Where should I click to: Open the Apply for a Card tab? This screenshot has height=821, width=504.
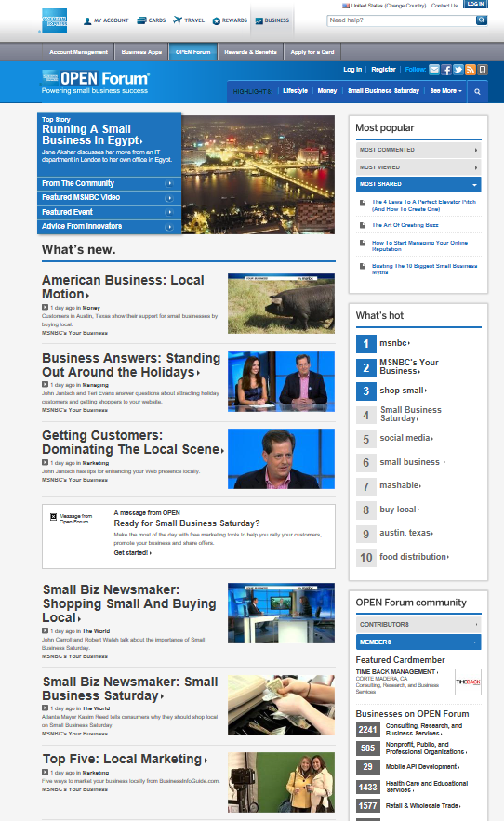click(312, 52)
